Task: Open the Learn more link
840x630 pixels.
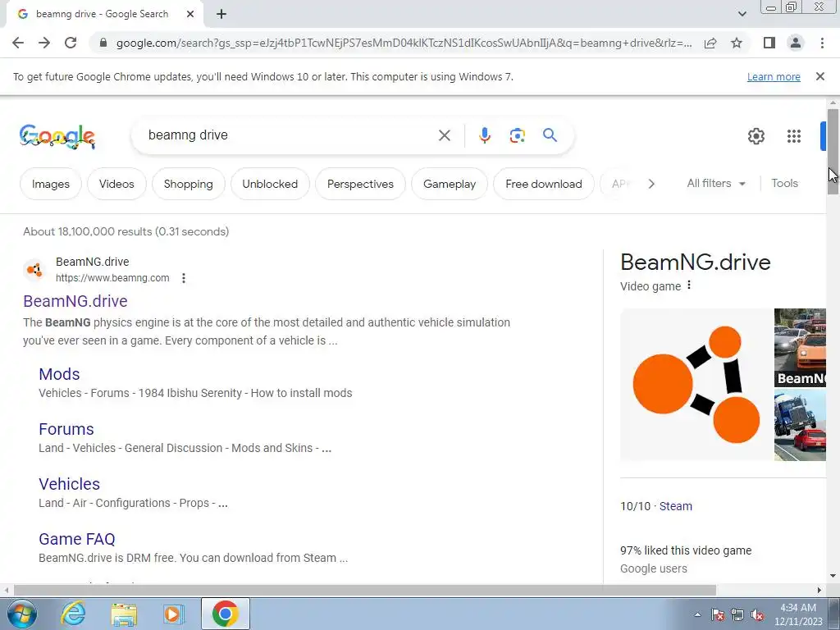Action: click(x=774, y=76)
